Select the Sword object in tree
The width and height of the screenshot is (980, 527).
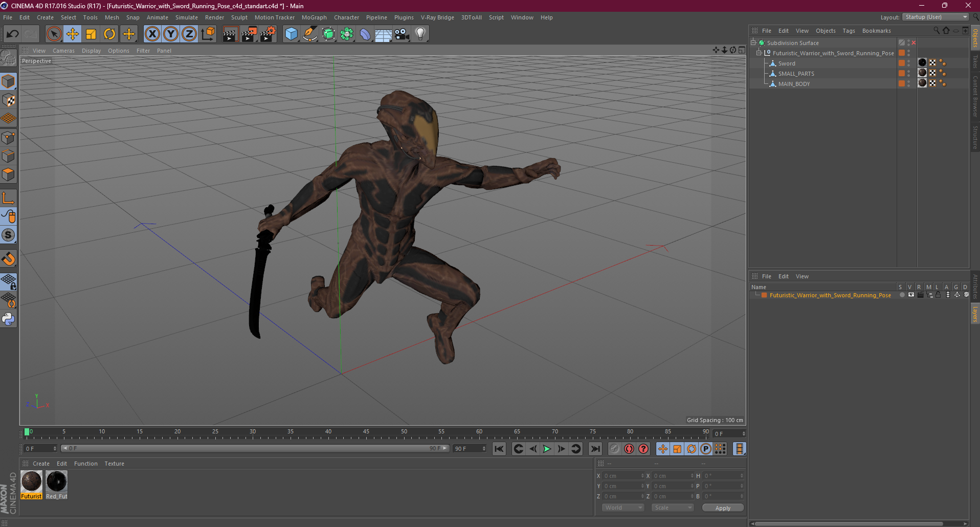click(x=787, y=63)
